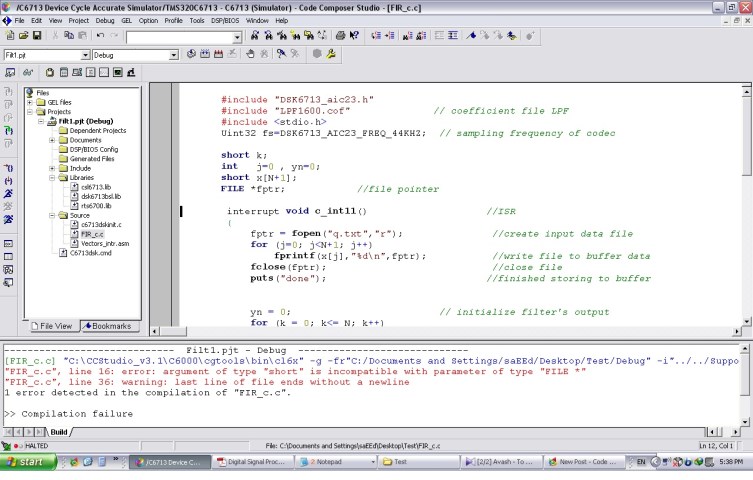The width and height of the screenshot is (753, 480).
Task: Click the View Registers sidebar icon
Action: coord(9,244)
